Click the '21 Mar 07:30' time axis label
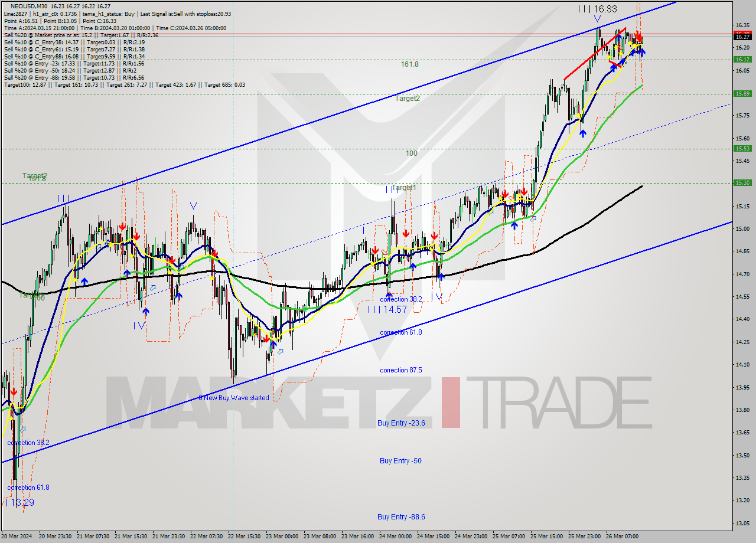756x543 pixels. [x=93, y=536]
